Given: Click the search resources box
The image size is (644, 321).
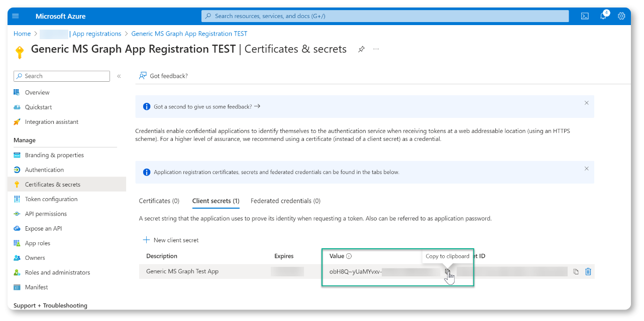Looking at the screenshot, I should click(385, 16).
